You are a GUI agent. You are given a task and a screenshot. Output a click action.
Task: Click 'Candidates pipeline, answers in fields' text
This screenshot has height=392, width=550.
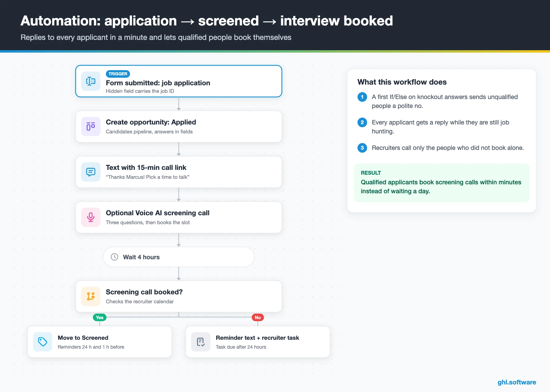click(149, 132)
